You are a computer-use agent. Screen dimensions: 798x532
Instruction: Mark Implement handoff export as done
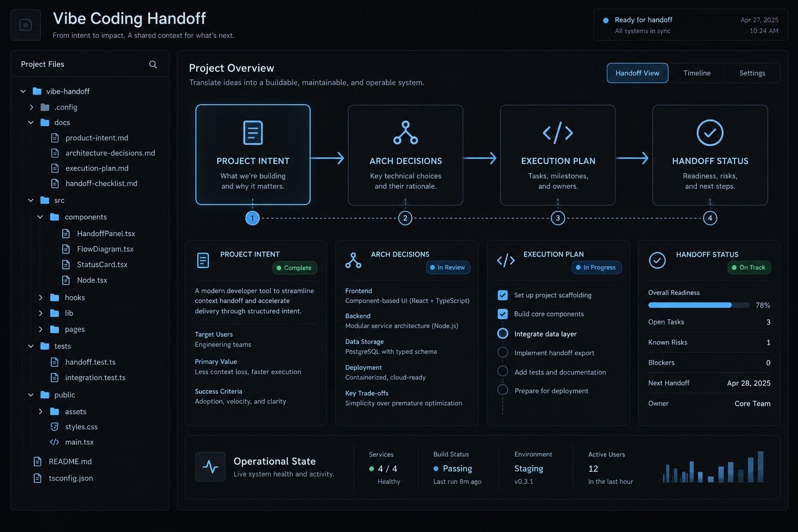(503, 352)
